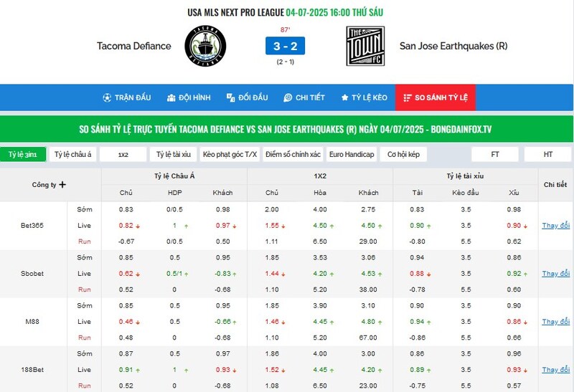Open Thay đổi link for Bet365
The height and width of the screenshot is (392, 574).
(x=555, y=226)
